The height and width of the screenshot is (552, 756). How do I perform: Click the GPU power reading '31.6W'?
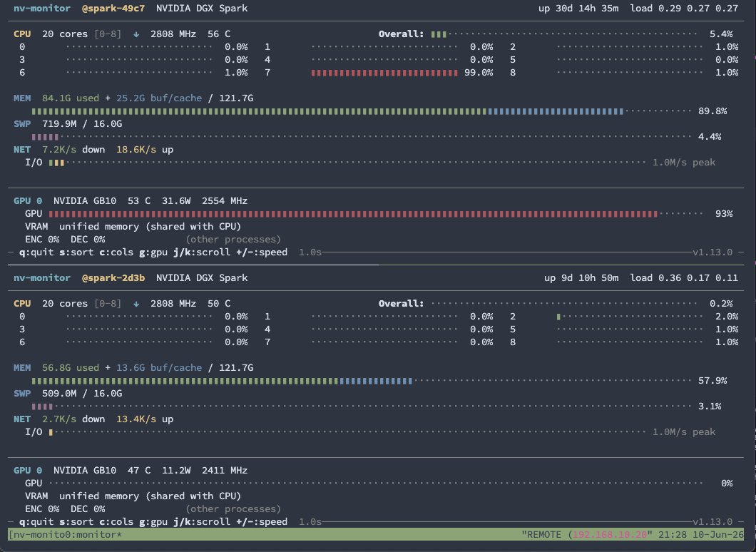pos(176,201)
